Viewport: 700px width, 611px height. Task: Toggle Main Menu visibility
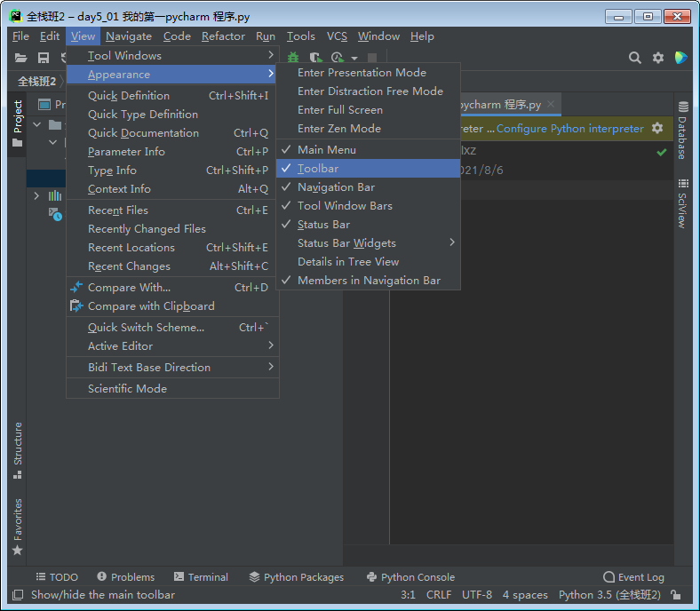[369, 149]
